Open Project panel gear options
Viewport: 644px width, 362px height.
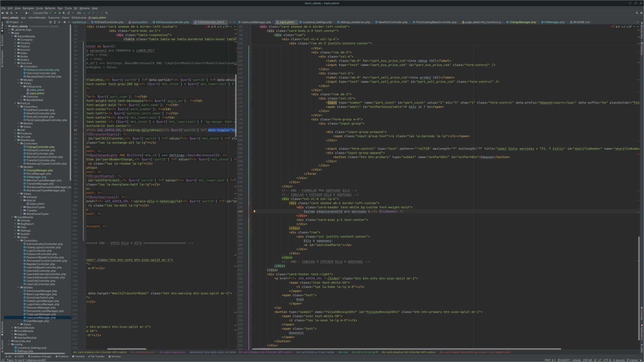(x=64, y=22)
